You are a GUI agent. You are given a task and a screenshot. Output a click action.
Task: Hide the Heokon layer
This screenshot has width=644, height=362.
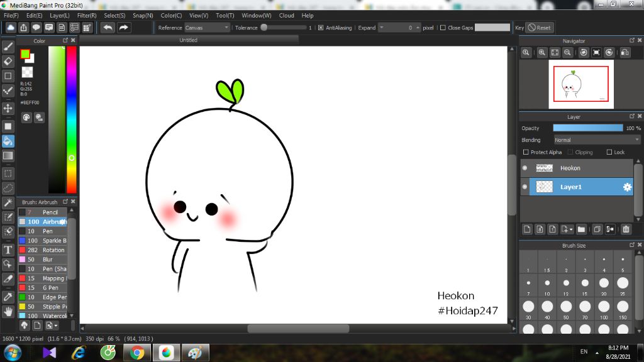click(x=525, y=168)
